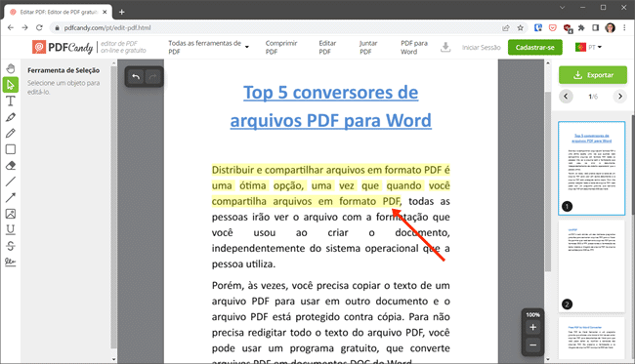Image resolution: width=635 pixels, height=364 pixels.
Task: Choose the Rectangle shape tool
Action: 11,149
